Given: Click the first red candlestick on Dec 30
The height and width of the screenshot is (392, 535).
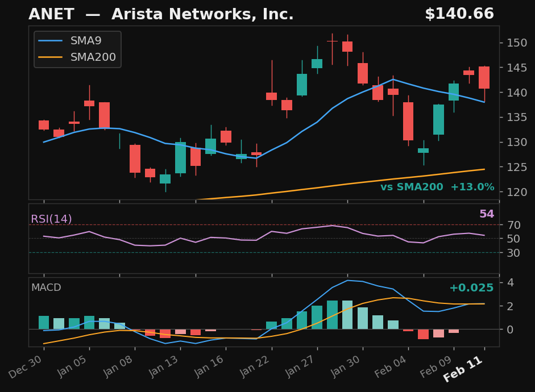Looking at the screenshot, I should pyautogui.click(x=44, y=125).
